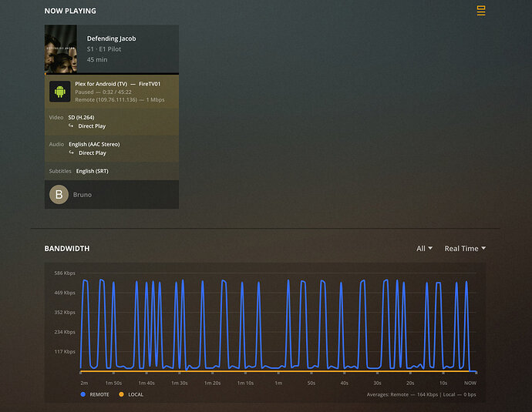532x412 pixels.
Task: Toggle the Remote legend entry
Action: [95, 394]
